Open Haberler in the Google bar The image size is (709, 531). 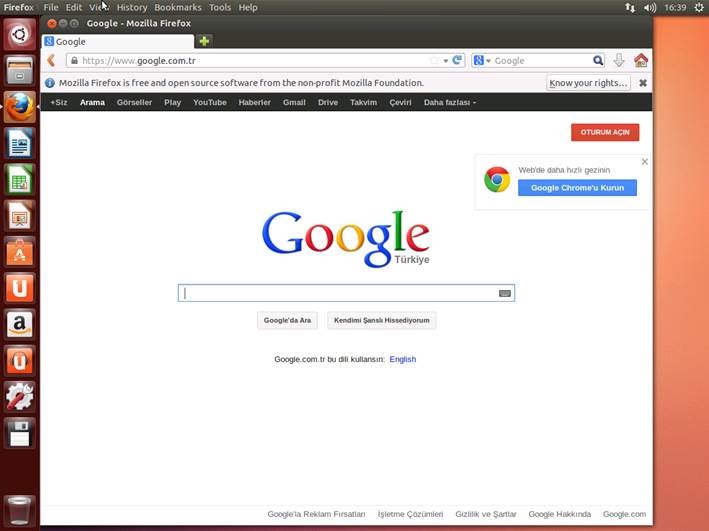[x=255, y=102]
